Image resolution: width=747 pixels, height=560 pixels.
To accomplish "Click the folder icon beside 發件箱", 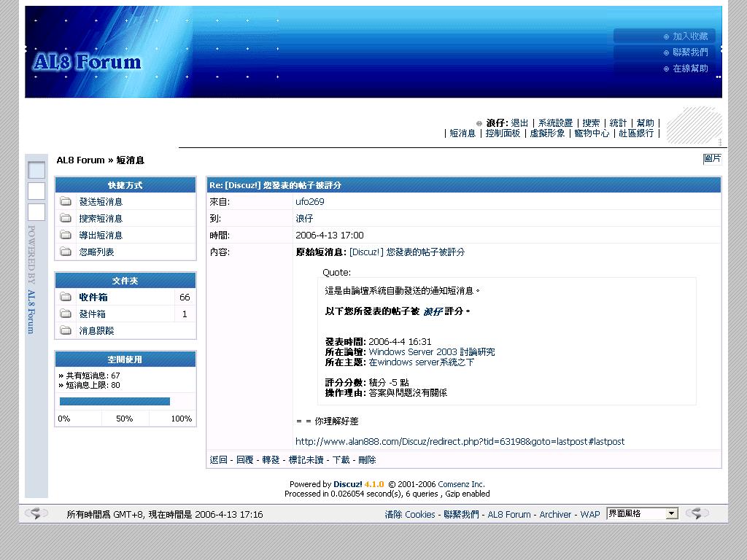I will pos(66,314).
